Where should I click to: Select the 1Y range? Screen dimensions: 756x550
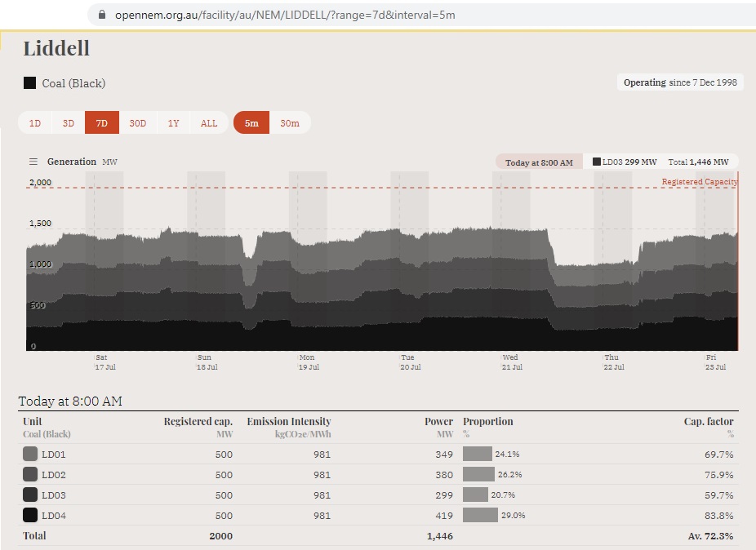pos(173,123)
